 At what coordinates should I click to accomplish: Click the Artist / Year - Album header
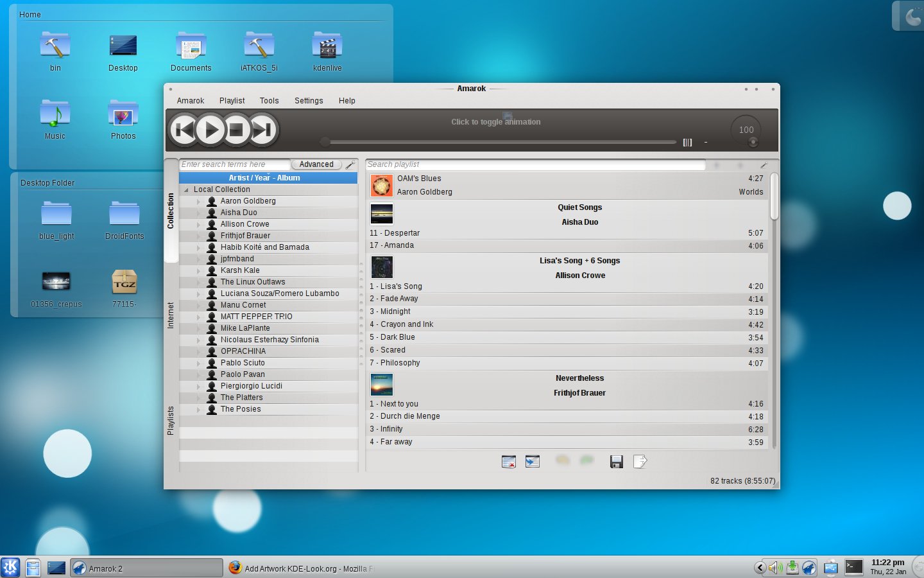268,178
